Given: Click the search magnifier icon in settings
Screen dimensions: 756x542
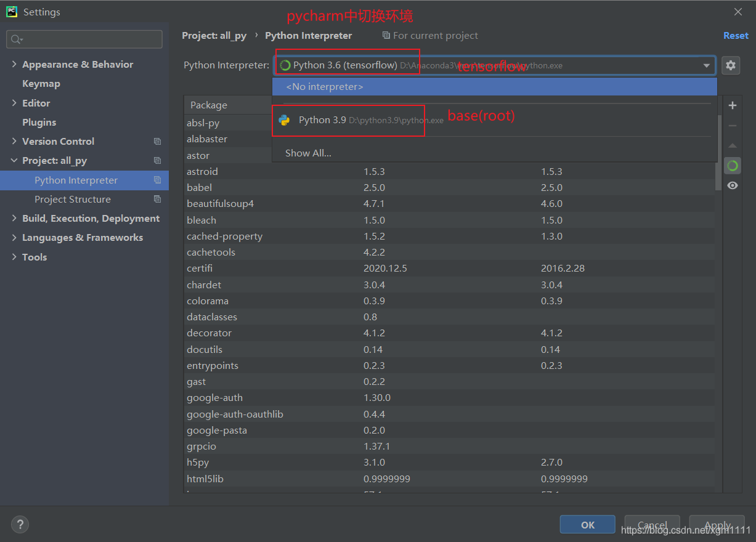Looking at the screenshot, I should tap(16, 39).
